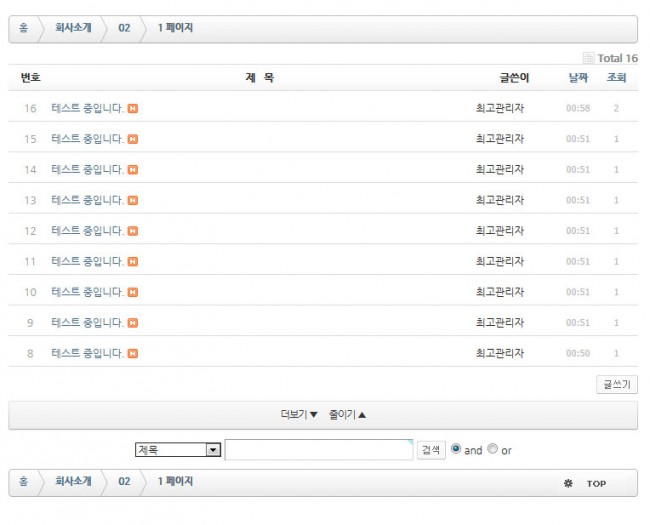The height and width of the screenshot is (525, 650).
Task: Collapse list with 줄이기▲
Action: pos(348,415)
